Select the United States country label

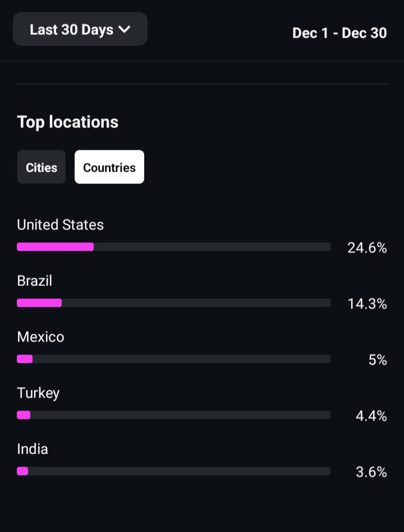(x=61, y=225)
